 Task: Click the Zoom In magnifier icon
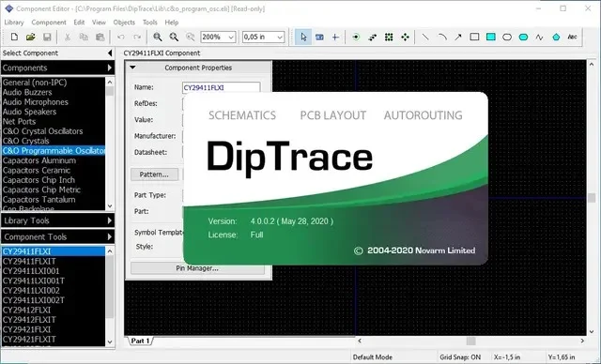point(157,37)
